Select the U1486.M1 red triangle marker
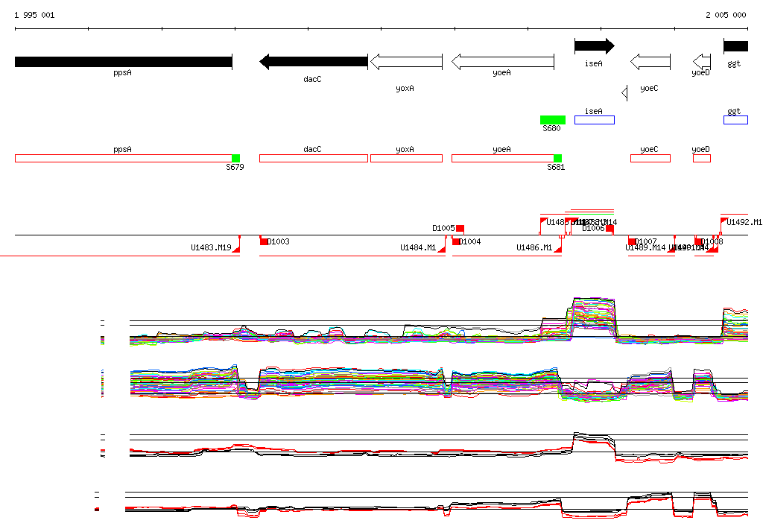Screen dimensions: 763x532 tap(558, 249)
